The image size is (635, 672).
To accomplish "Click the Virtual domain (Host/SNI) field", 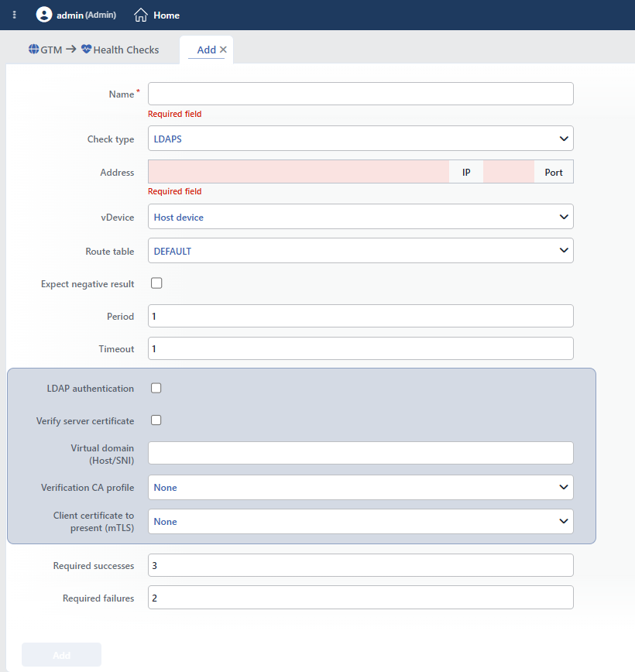I will click(x=361, y=453).
